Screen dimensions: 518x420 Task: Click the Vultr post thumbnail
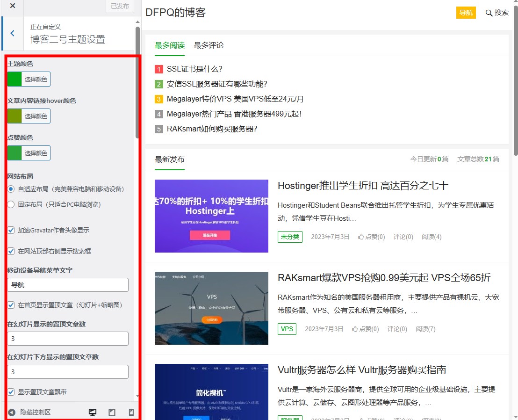coord(211,392)
